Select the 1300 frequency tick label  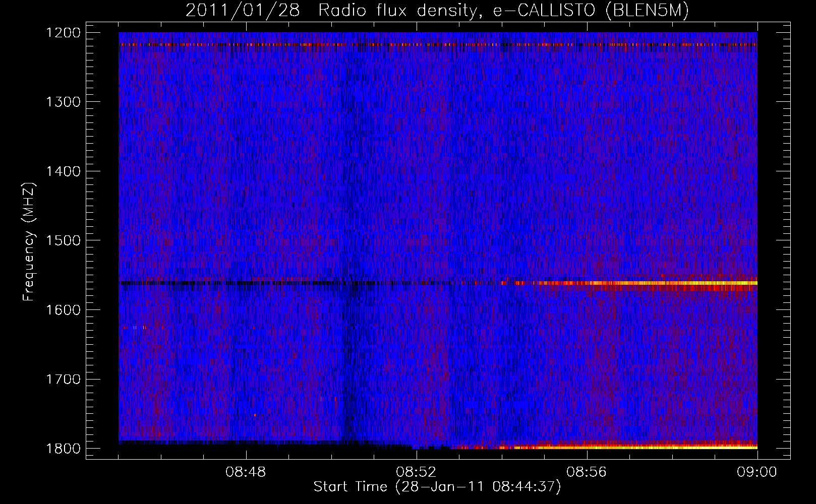pos(63,102)
